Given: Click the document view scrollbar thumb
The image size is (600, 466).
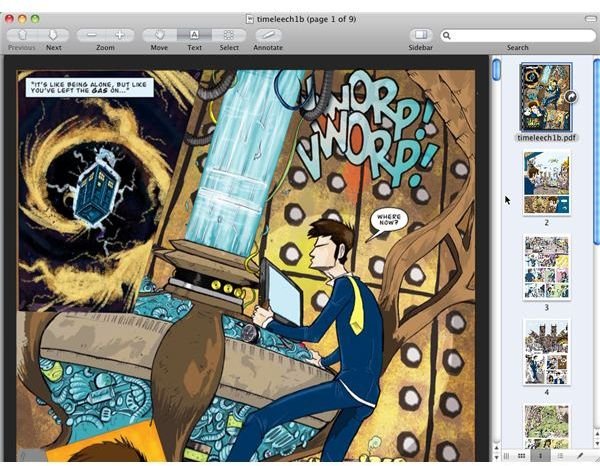Looking at the screenshot, I should 496,69.
